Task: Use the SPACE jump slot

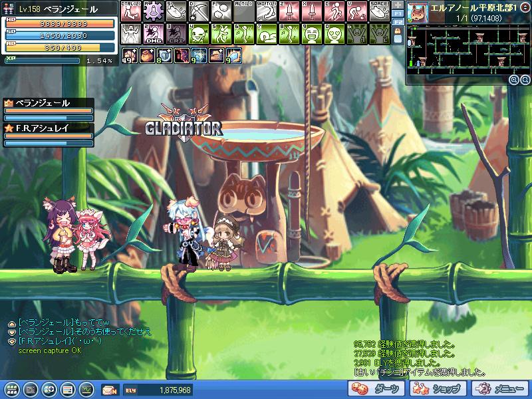Action: (380, 11)
